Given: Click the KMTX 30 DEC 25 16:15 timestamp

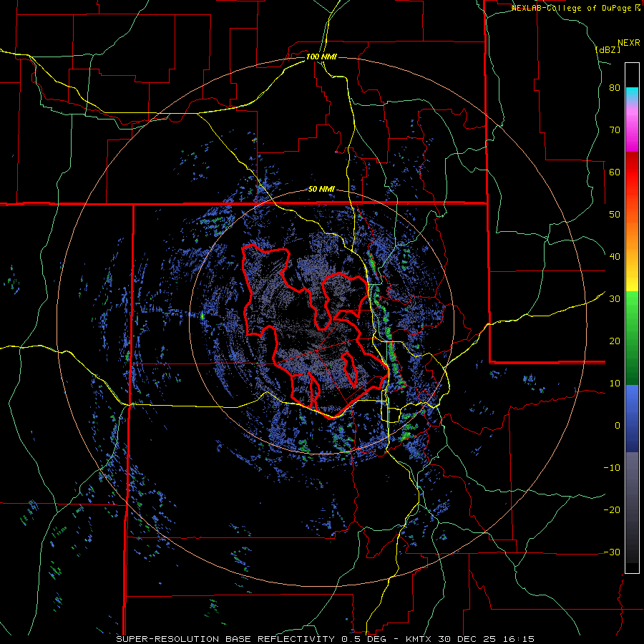Looking at the screenshot, I should (x=470, y=639).
